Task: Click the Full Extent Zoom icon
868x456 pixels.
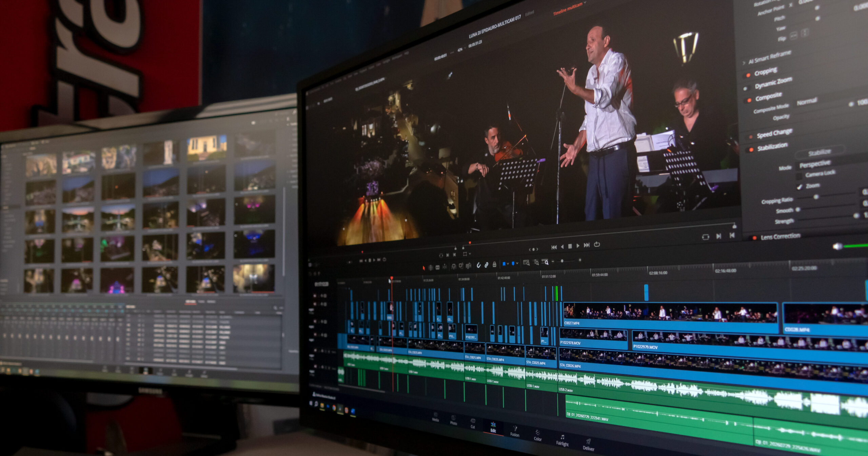Action: pos(526,263)
